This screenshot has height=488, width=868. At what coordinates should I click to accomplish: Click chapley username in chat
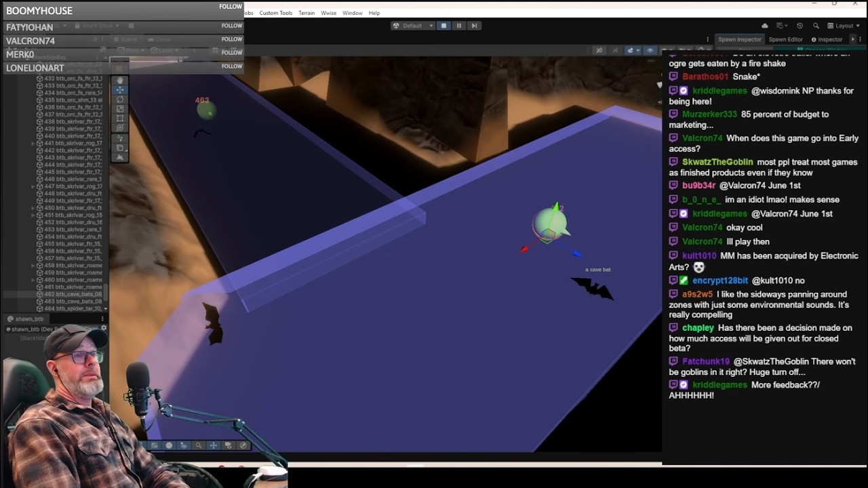pyautogui.click(x=698, y=328)
